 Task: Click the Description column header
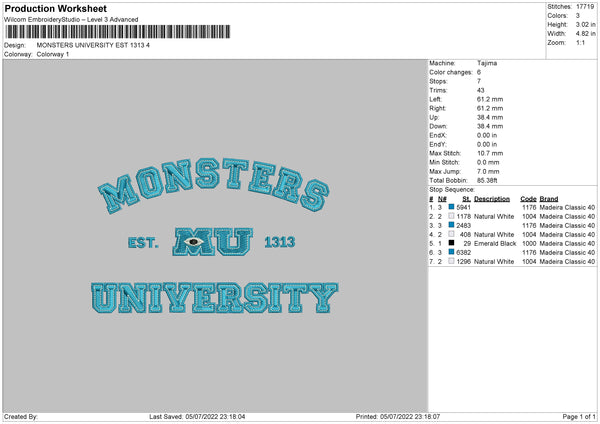(x=492, y=199)
